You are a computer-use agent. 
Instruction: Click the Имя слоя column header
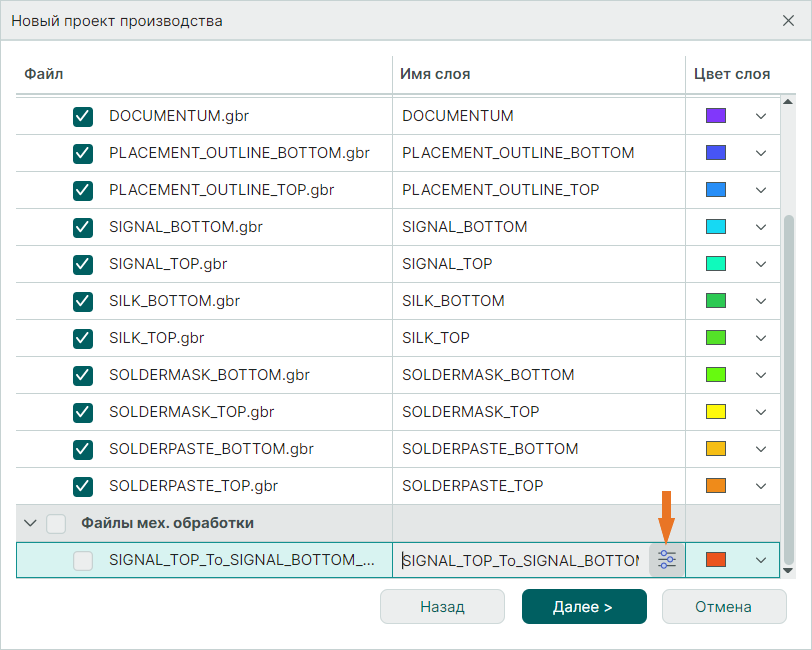click(x=435, y=74)
